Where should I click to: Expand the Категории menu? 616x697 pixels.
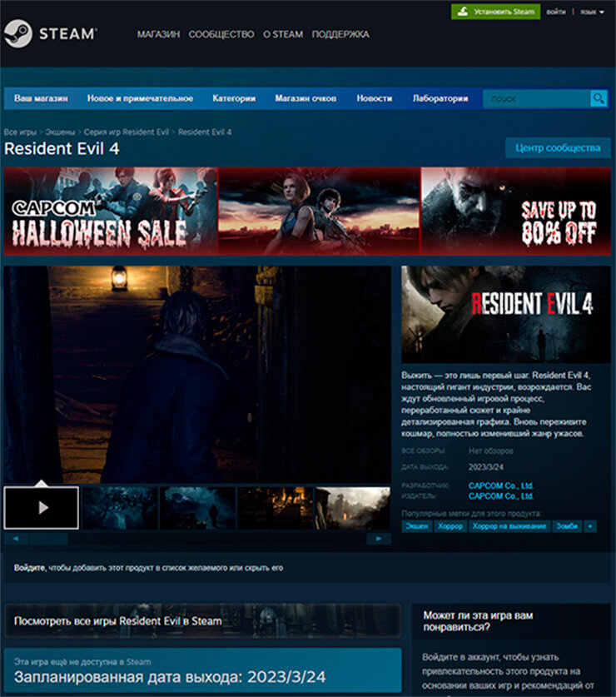point(234,98)
